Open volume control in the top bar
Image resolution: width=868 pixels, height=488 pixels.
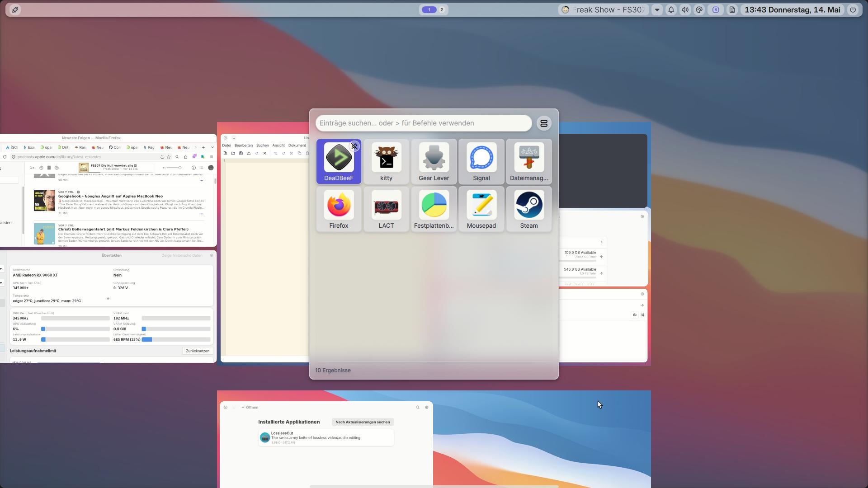[685, 9]
